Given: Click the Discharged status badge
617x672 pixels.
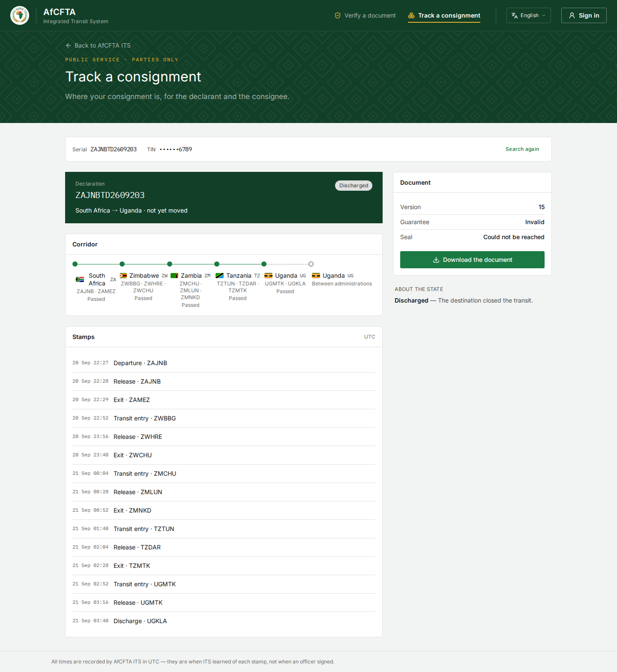Looking at the screenshot, I should pyautogui.click(x=353, y=186).
